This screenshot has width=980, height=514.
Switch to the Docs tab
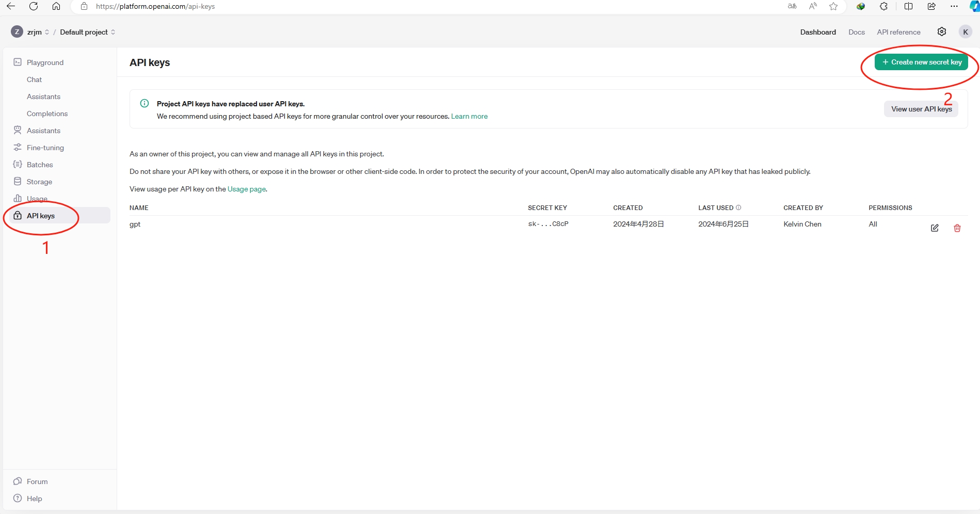tap(856, 32)
